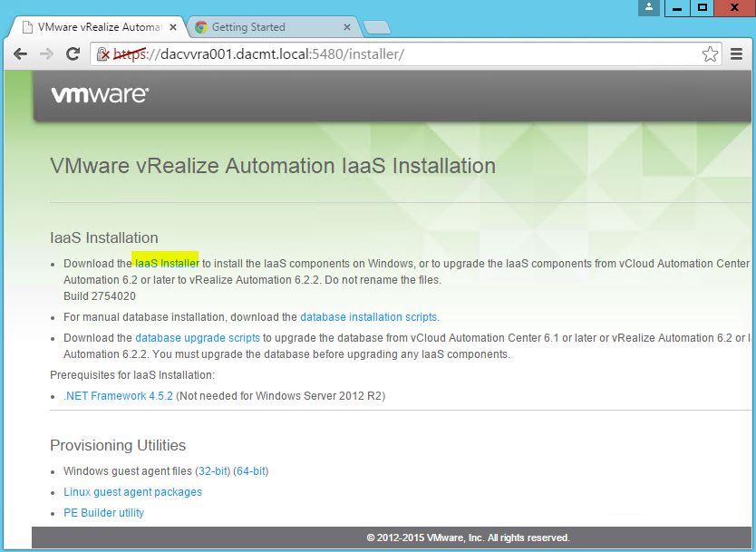Reload the page with refresh icon
The image size is (756, 552).
73,53
